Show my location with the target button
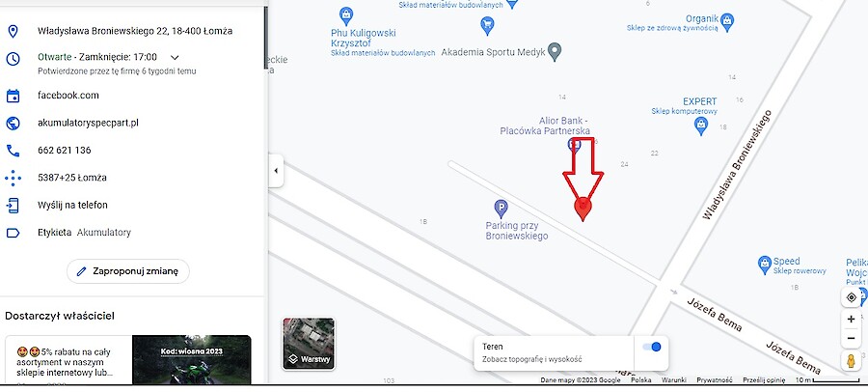 point(851,297)
